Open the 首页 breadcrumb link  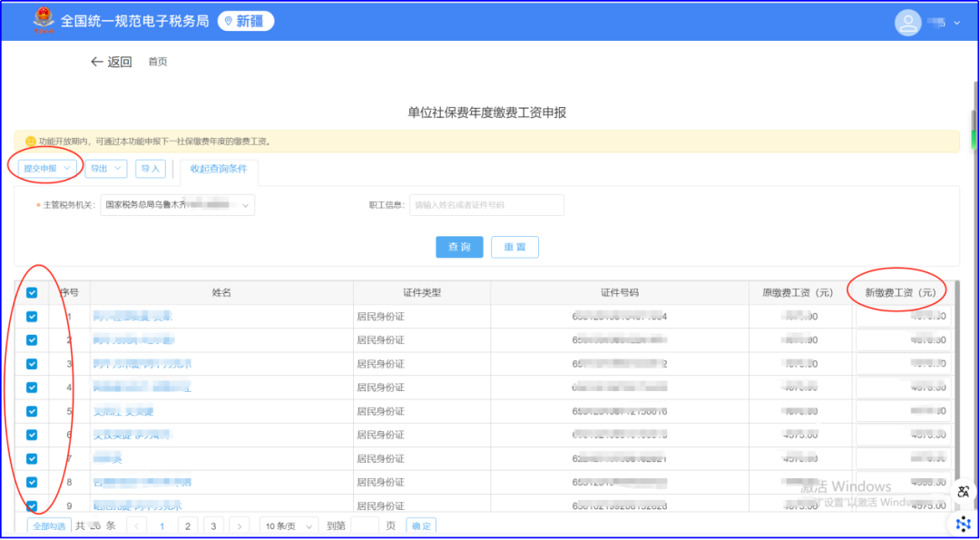click(158, 62)
